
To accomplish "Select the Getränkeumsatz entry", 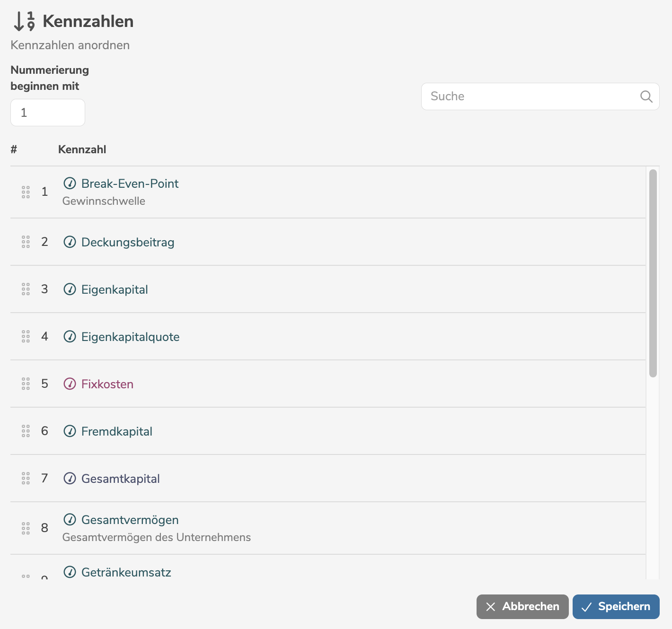I will (x=126, y=572).
